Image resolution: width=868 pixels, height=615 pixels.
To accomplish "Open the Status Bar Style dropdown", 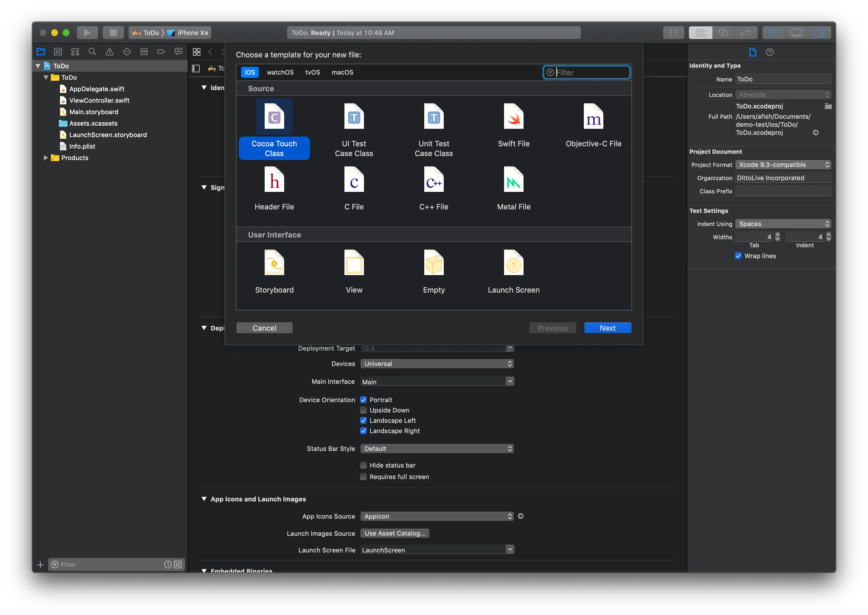I will point(437,448).
